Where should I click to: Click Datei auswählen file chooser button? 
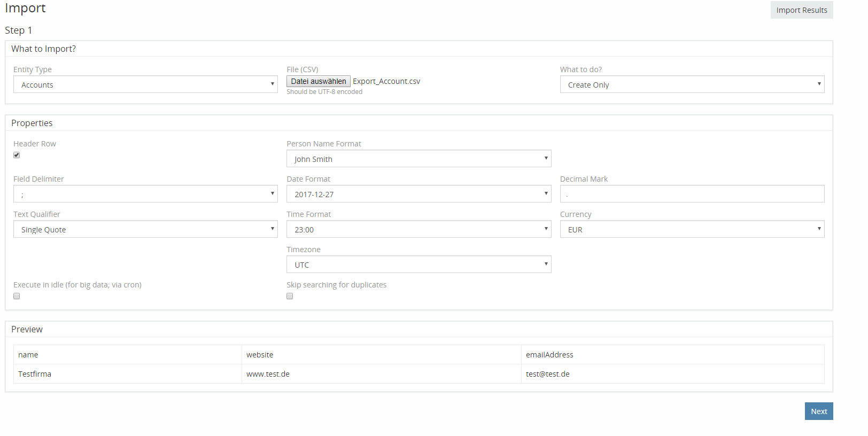[x=319, y=81]
